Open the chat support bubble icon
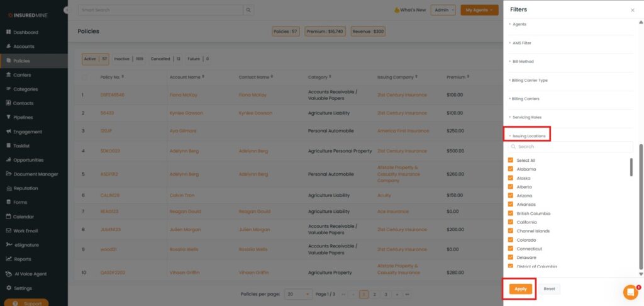Screen dimensions: 644x306 tap(630, 292)
